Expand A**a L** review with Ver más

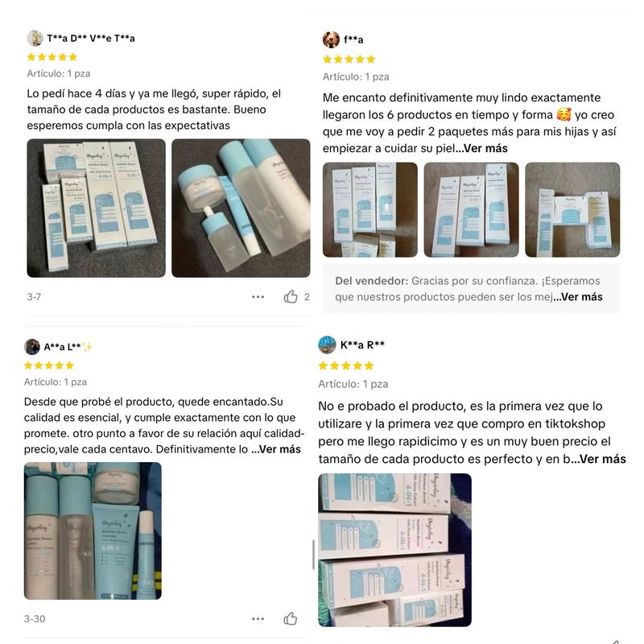276,449
